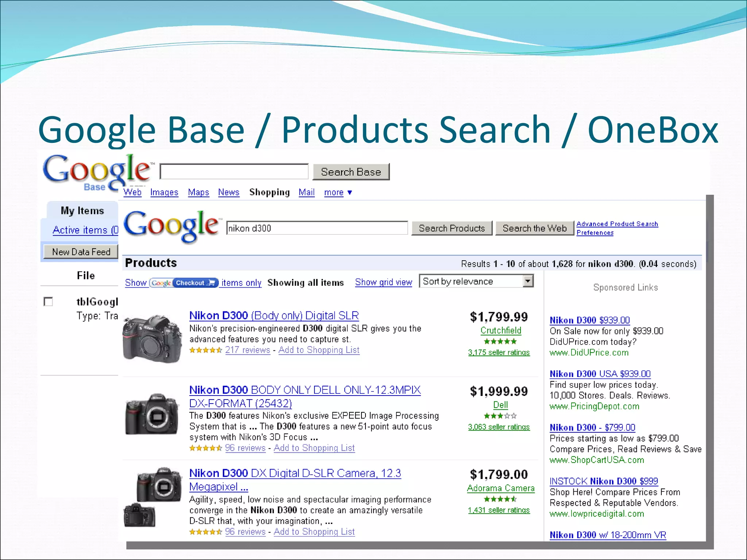Image resolution: width=747 pixels, height=560 pixels.
Task: Open sponsored link Nikon D300 - $799.00
Action: click(x=592, y=427)
